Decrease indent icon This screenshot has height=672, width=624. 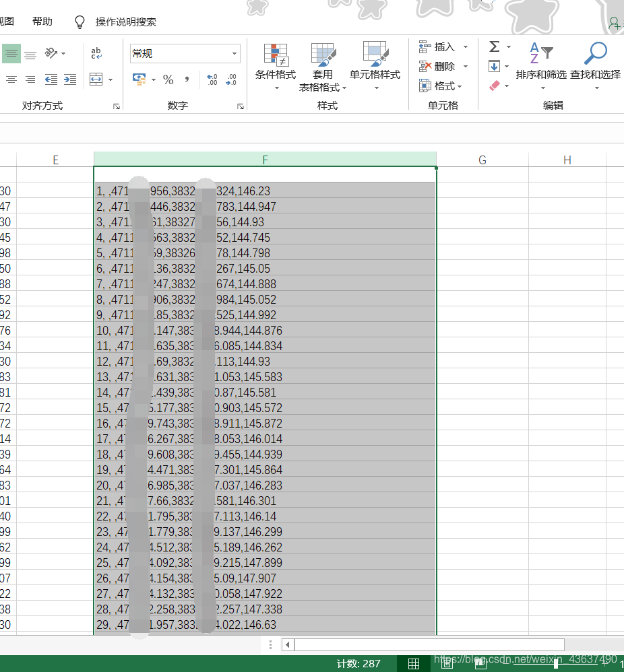click(x=51, y=79)
